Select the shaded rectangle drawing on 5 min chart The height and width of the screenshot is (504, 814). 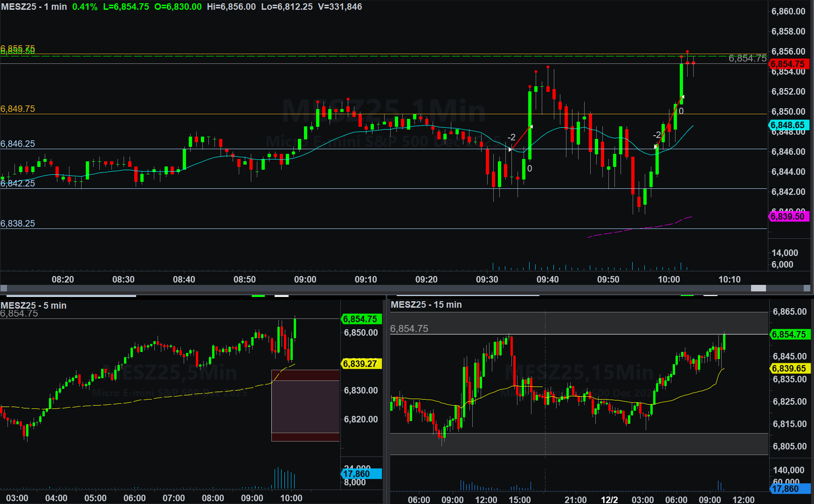click(305, 406)
